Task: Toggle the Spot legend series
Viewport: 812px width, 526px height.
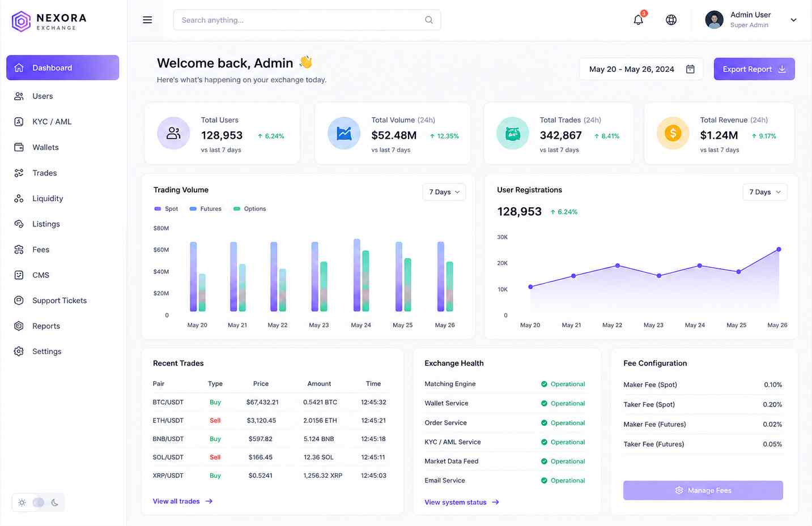Action: tap(166, 209)
